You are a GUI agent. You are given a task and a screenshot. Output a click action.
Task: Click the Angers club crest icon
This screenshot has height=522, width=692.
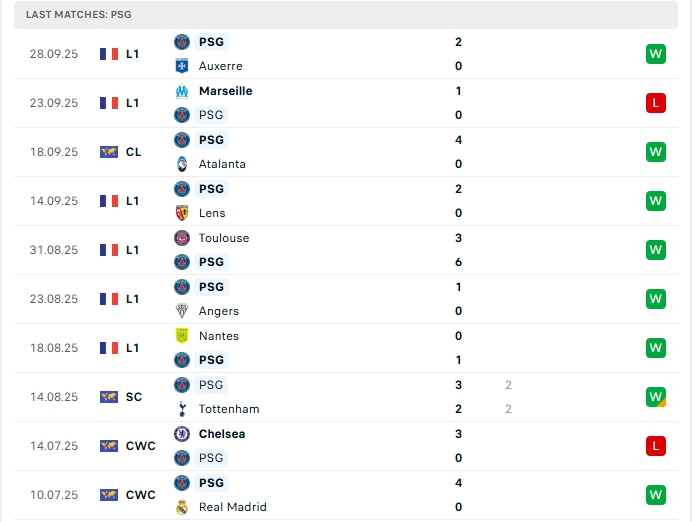pyautogui.click(x=182, y=311)
